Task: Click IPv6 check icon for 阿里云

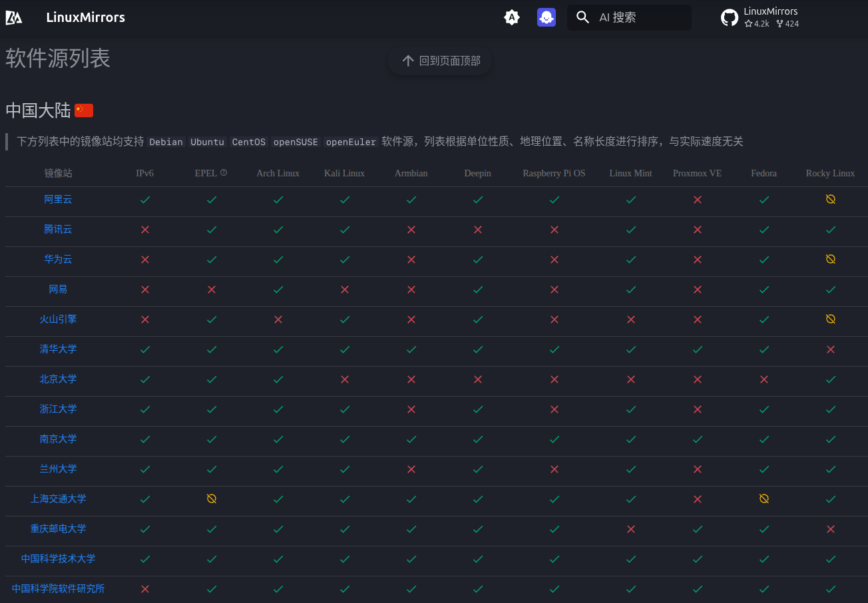Action: tap(145, 200)
